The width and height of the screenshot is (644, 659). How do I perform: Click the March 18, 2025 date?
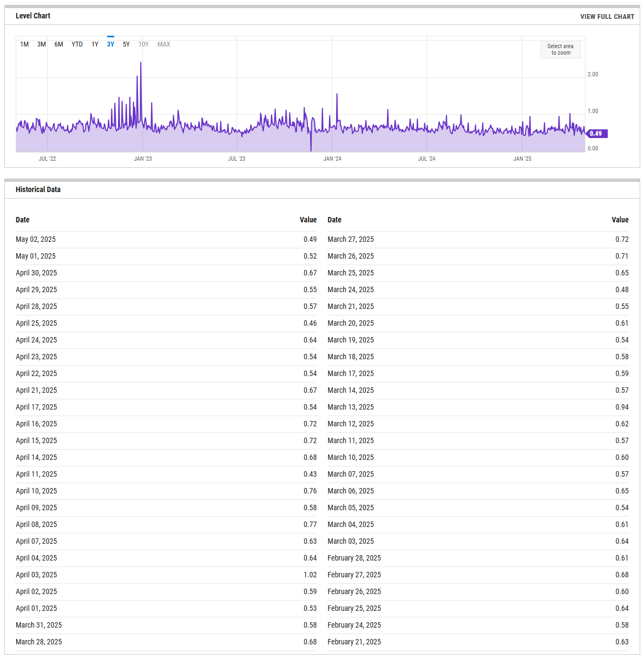coord(351,357)
